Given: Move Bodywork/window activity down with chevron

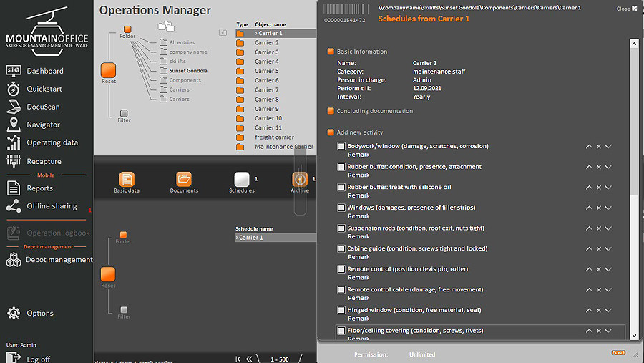Looking at the screenshot, I should [x=608, y=146].
